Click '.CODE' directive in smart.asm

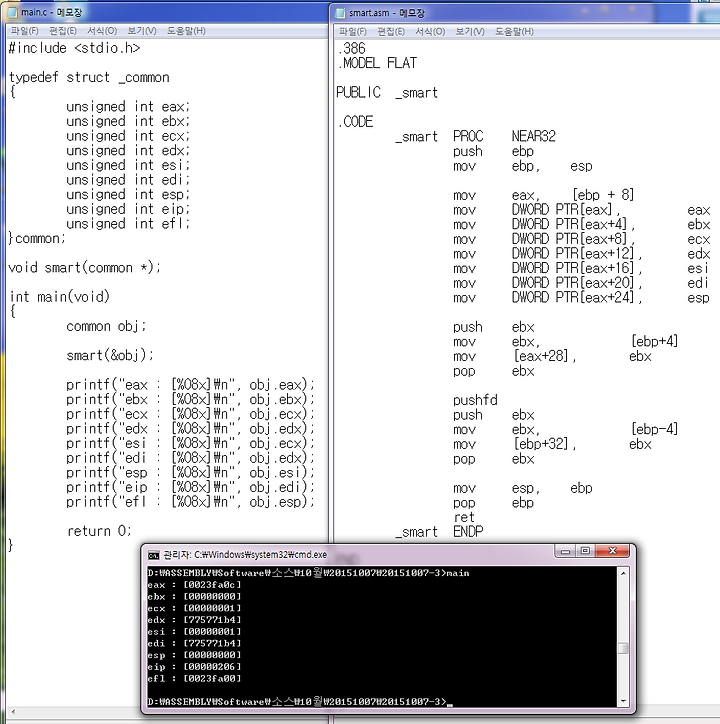(x=355, y=122)
